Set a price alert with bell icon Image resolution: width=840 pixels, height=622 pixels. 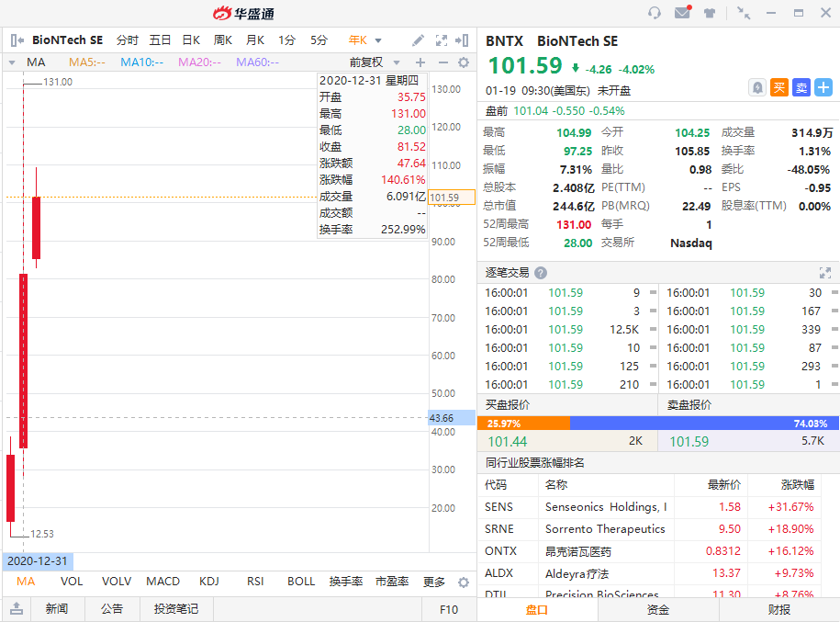click(757, 87)
